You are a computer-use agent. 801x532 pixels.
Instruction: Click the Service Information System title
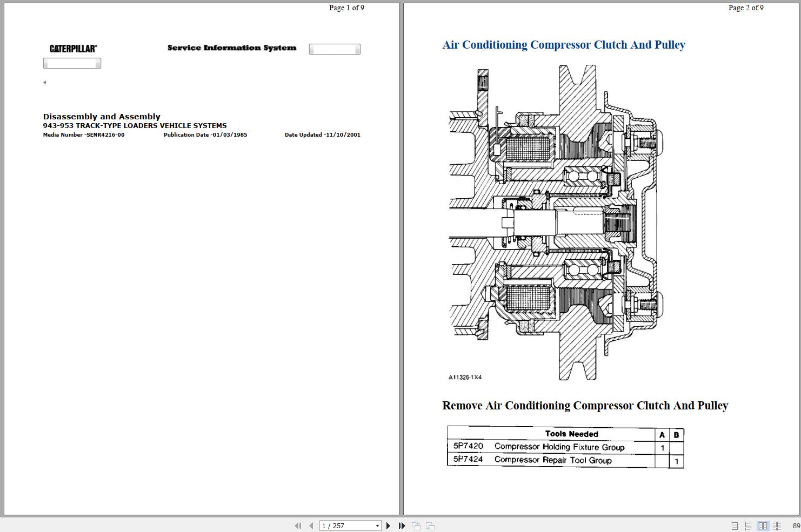[232, 48]
